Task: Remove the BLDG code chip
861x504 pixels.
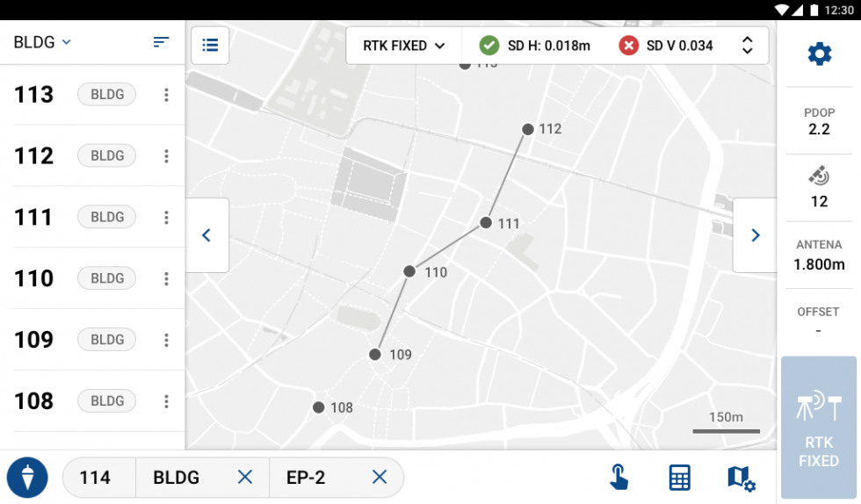Action: point(245,478)
